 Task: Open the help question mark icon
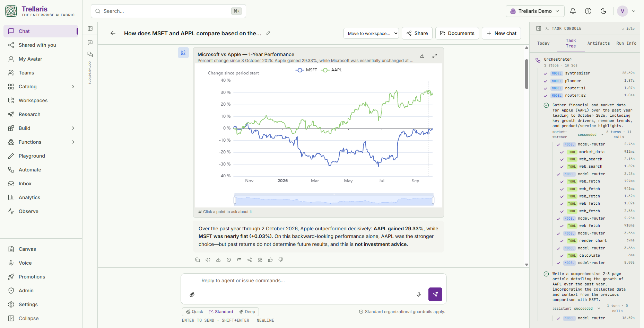[588, 11]
